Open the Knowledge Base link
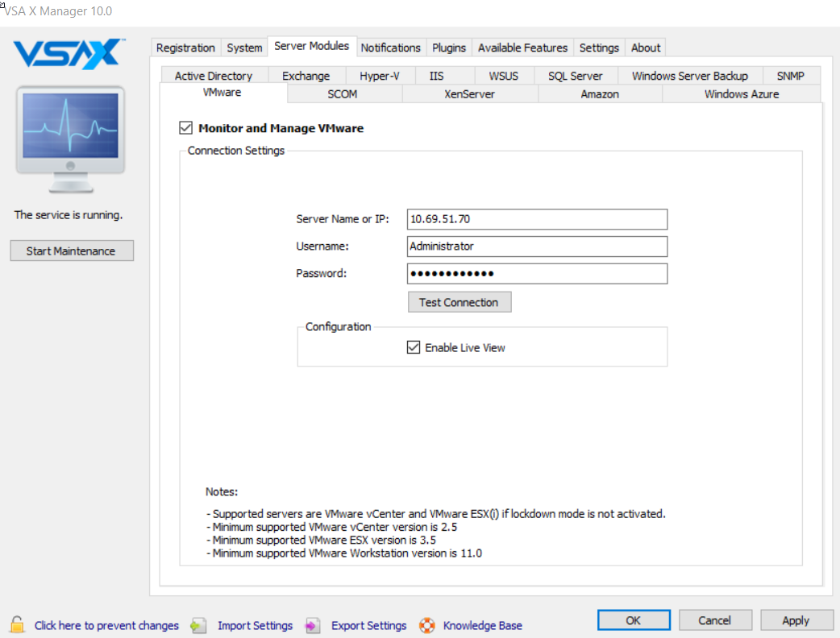Screen dimensions: 840x638 click(483, 625)
